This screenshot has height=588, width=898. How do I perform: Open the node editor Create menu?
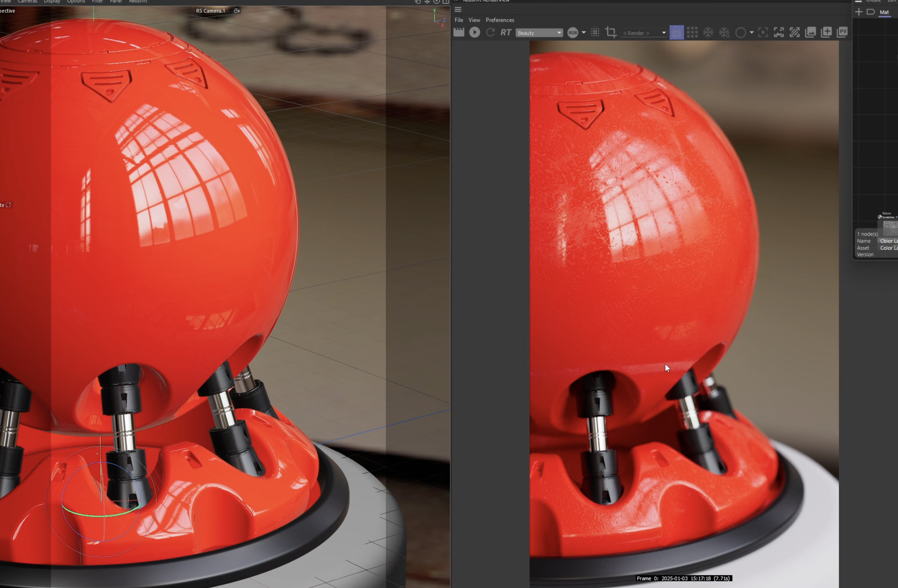click(x=873, y=1)
